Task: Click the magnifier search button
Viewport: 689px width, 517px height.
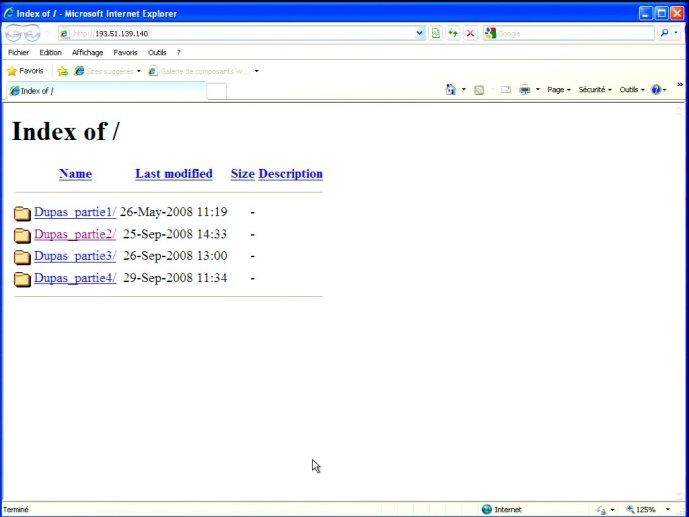Action: point(664,33)
